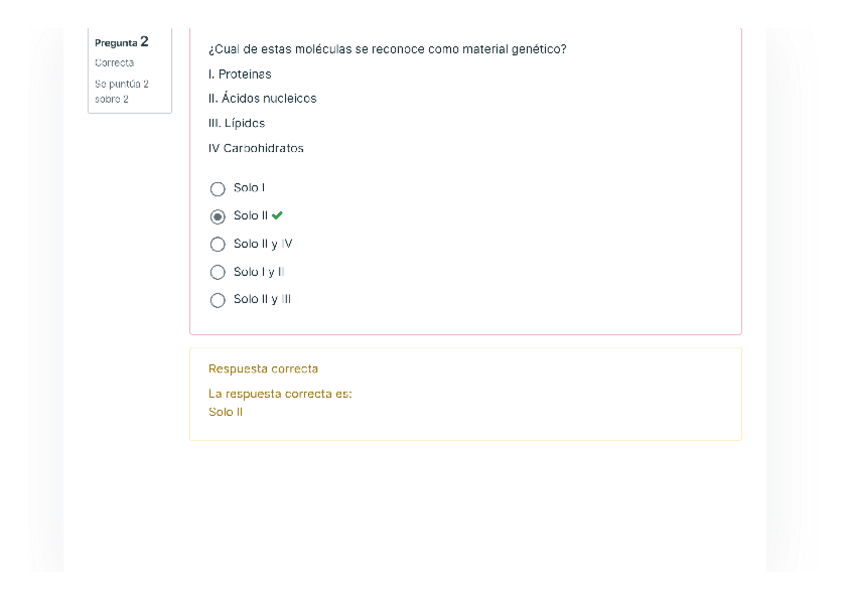Screen dimensions: 848x599
Task: Click the "Solo I y II" option label text
Action: pyautogui.click(x=260, y=272)
